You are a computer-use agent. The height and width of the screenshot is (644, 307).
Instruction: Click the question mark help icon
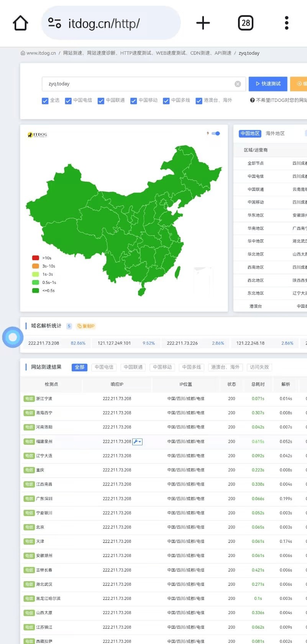(x=252, y=100)
